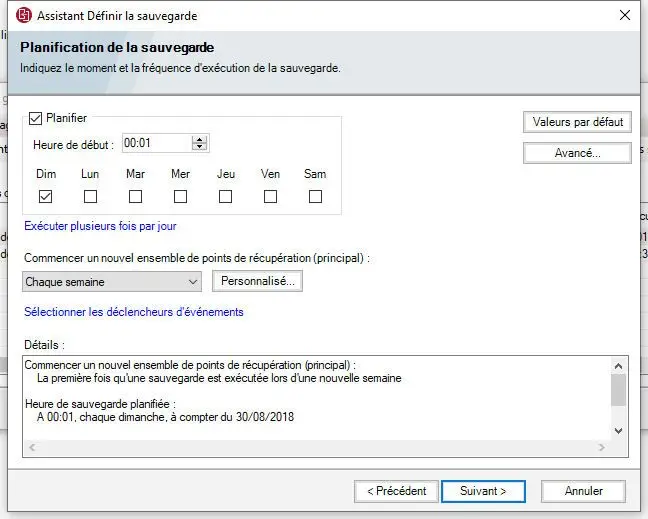Click the text 'A 00:01, chaque dimanche' in Détails
648x519 pixels.
[x=101, y=417]
